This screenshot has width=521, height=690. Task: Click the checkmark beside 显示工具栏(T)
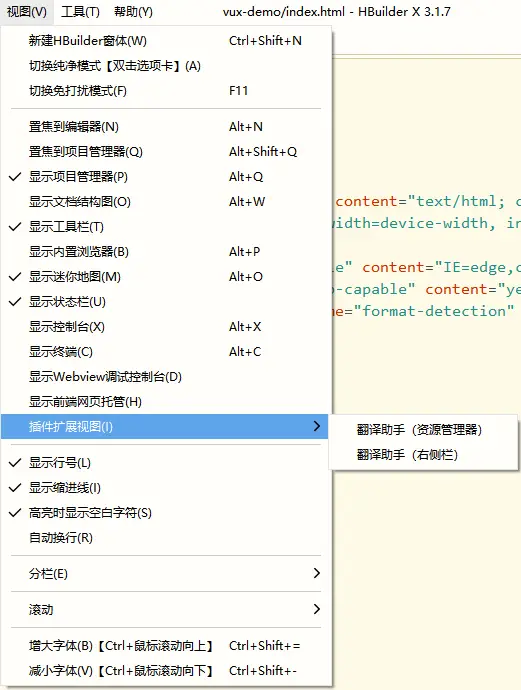tap(15, 227)
